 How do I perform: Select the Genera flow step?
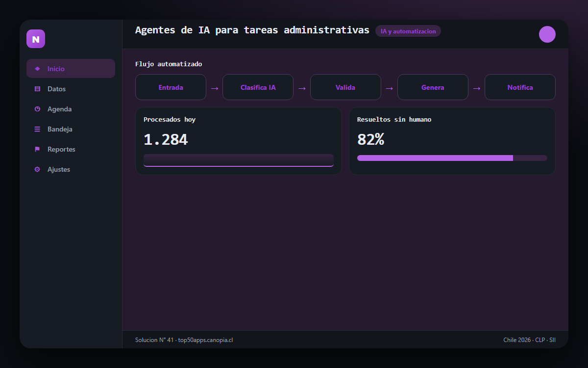point(433,87)
